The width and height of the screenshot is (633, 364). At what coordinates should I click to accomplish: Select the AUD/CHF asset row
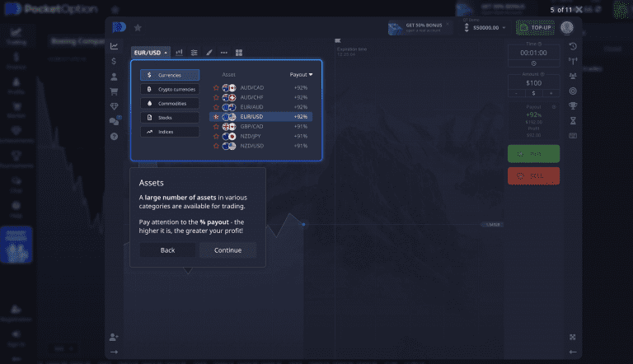pos(260,97)
